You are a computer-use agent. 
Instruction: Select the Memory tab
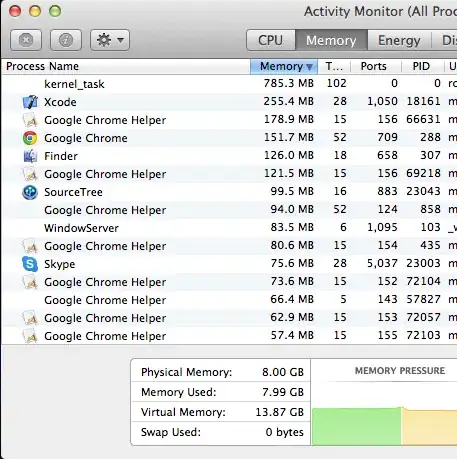tap(331, 40)
